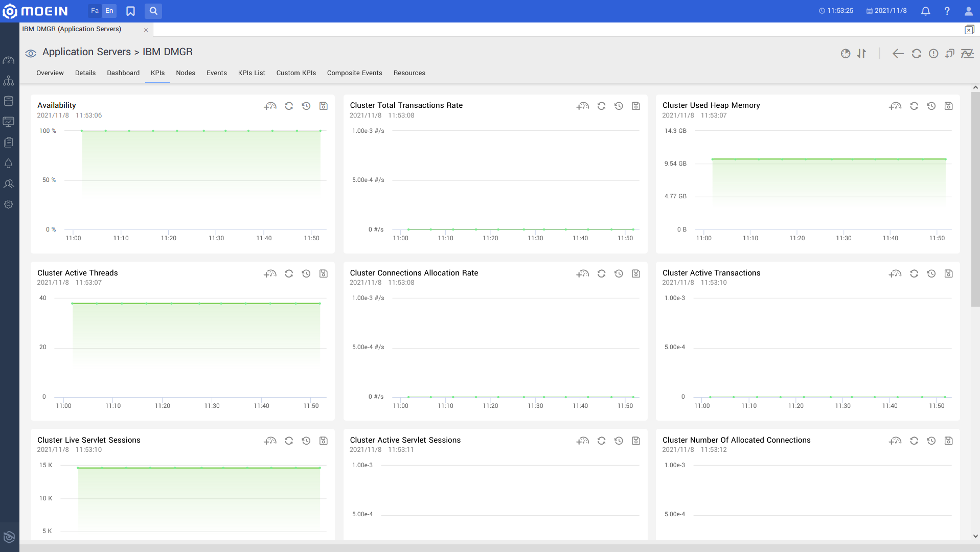Open the monitor icon in sidebar

click(x=9, y=122)
